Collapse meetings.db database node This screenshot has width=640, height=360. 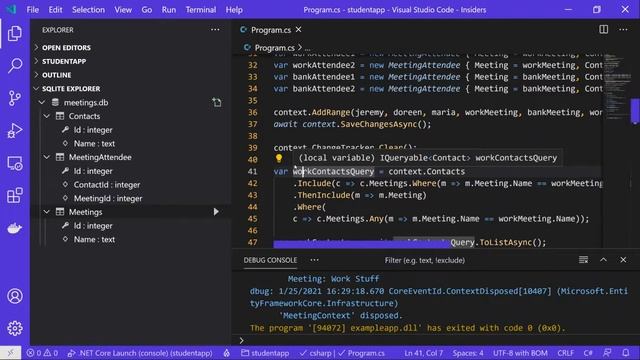42,102
